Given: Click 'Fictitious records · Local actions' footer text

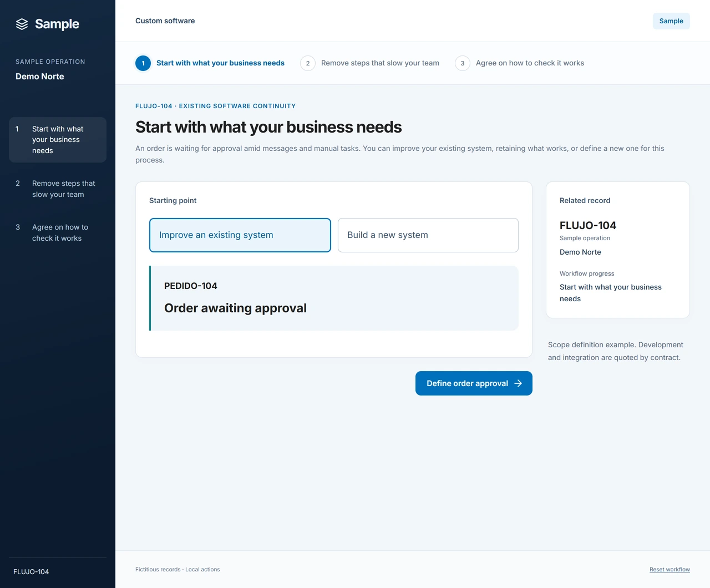Looking at the screenshot, I should (177, 570).
